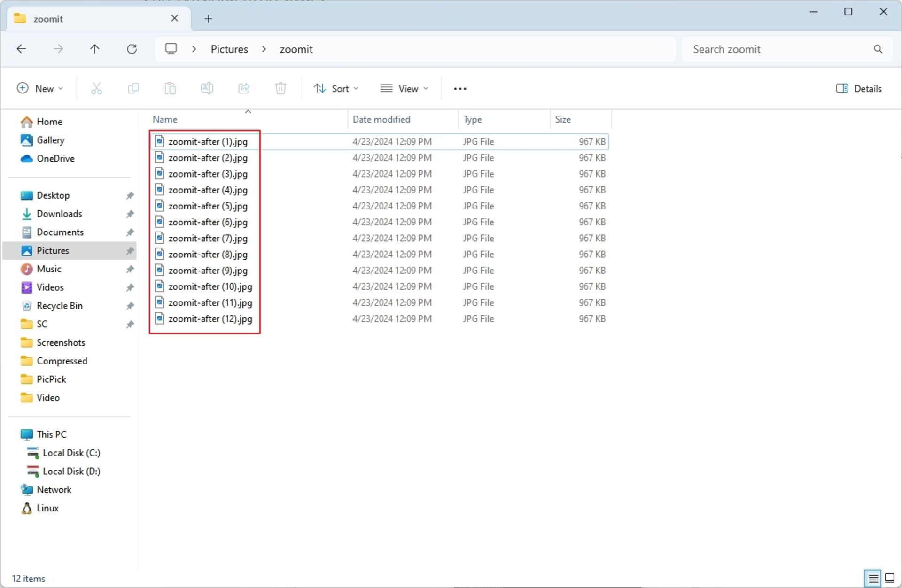Click the Rename icon in toolbar

click(207, 88)
